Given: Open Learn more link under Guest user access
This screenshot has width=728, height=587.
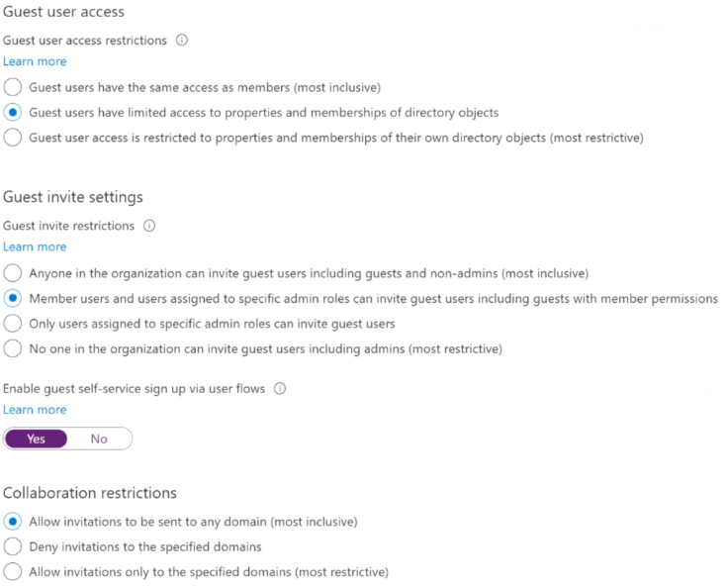Looking at the screenshot, I should (x=35, y=61).
